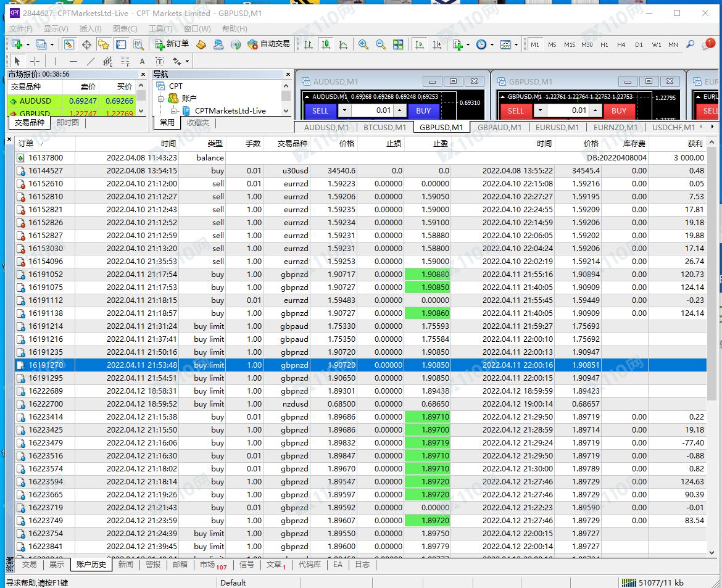Collapse the 账户 tree node
722x588 pixels.
point(161,99)
